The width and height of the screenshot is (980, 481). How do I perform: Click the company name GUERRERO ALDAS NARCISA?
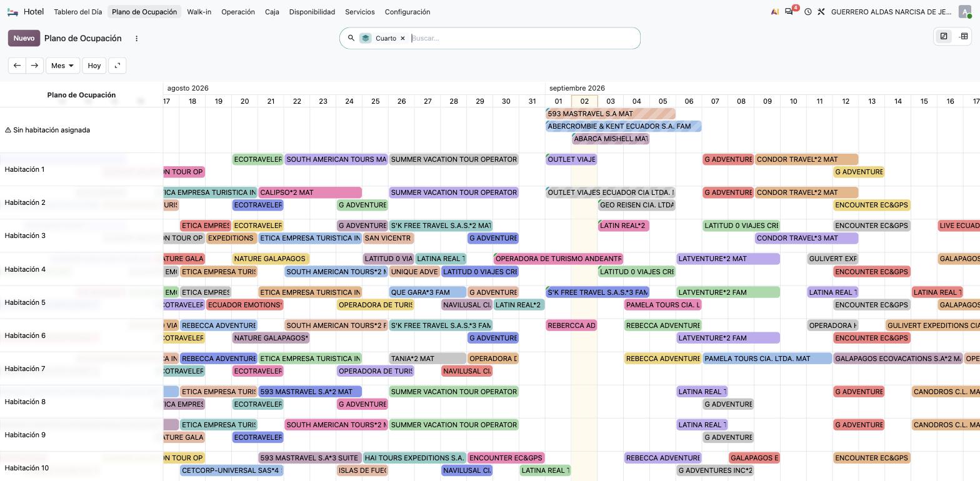click(x=891, y=12)
